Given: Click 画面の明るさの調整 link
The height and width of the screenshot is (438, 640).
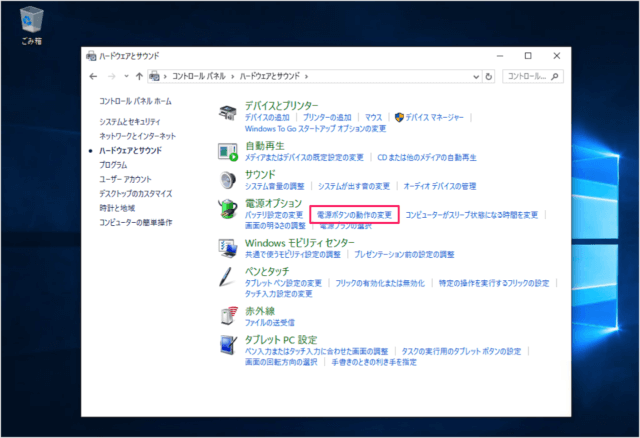Looking at the screenshot, I should click(275, 226).
